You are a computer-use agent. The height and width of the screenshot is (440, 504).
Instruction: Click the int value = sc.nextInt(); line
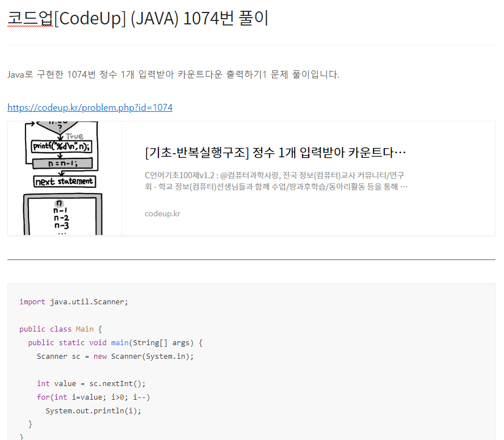point(91,384)
